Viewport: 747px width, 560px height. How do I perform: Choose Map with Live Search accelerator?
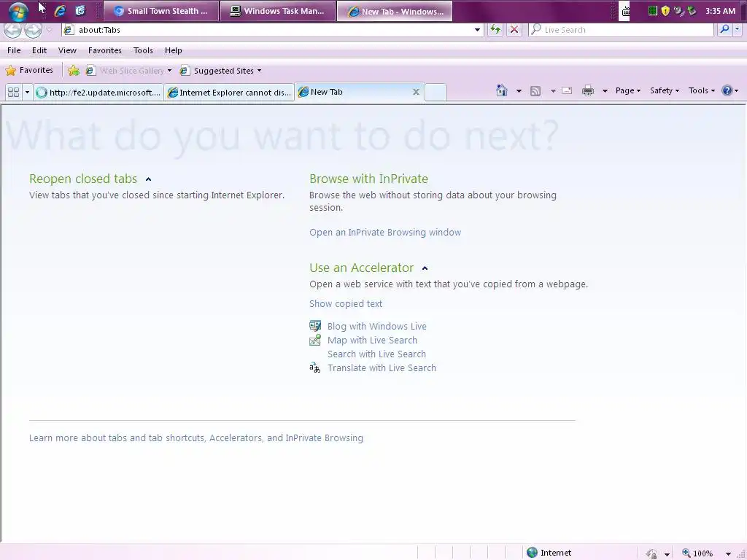click(372, 341)
